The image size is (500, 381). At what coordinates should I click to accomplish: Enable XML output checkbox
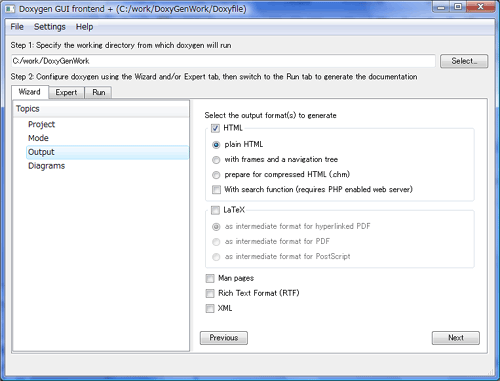point(210,308)
